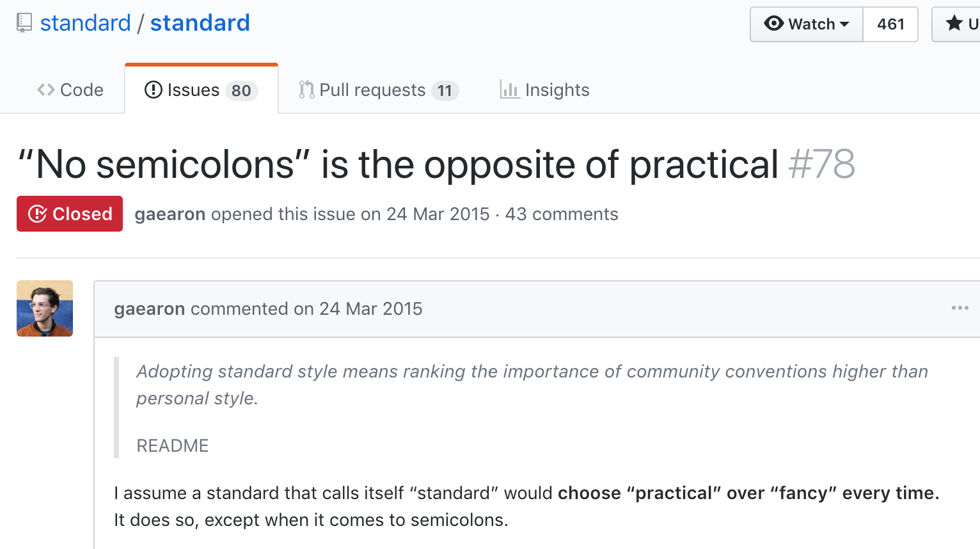Open the standard repository name link
This screenshot has width=980, height=549.
click(200, 23)
